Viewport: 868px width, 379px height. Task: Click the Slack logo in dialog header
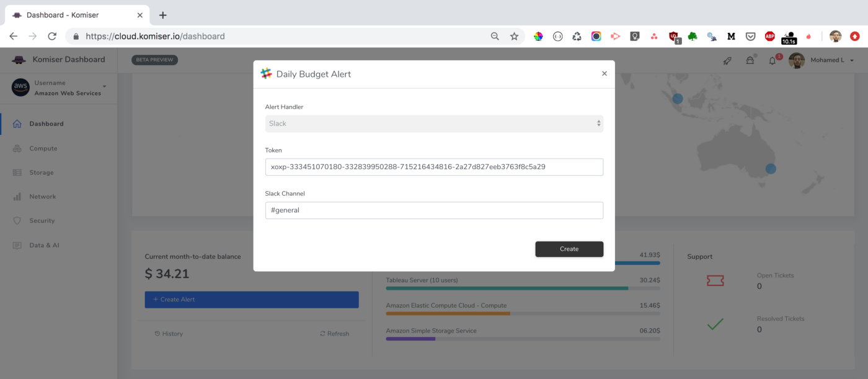click(267, 74)
